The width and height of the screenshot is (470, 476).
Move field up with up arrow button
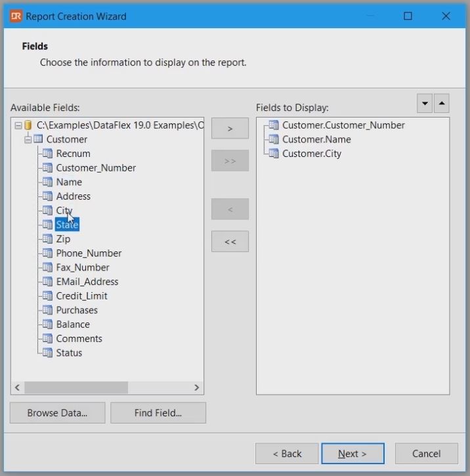(x=442, y=103)
